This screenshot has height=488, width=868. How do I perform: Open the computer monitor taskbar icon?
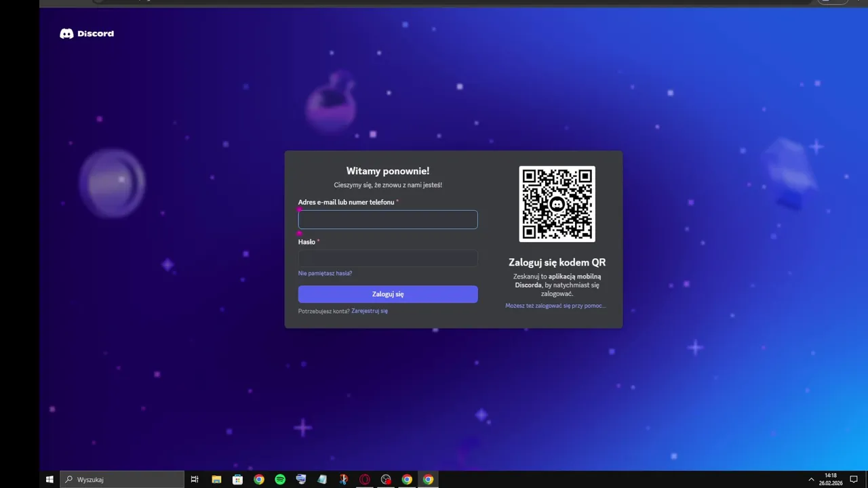tap(301, 479)
